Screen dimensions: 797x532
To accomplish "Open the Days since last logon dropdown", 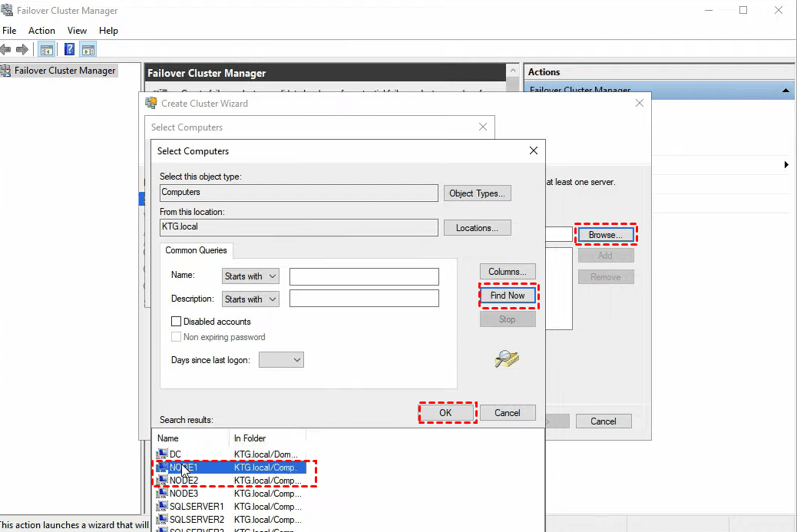I will click(x=281, y=360).
